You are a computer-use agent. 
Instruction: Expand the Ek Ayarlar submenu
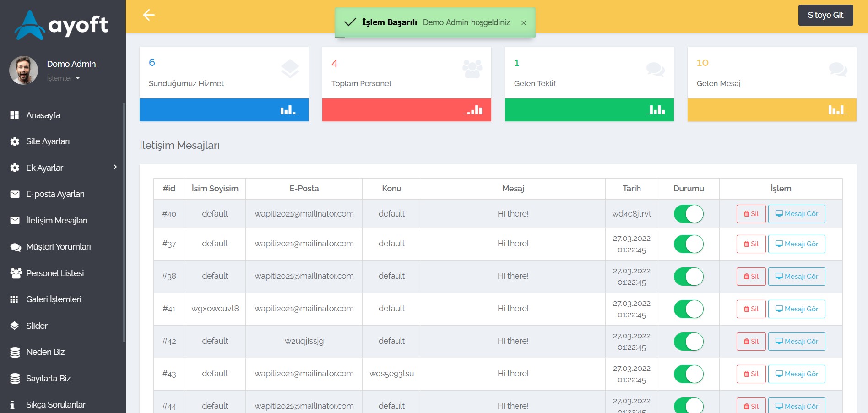45,168
